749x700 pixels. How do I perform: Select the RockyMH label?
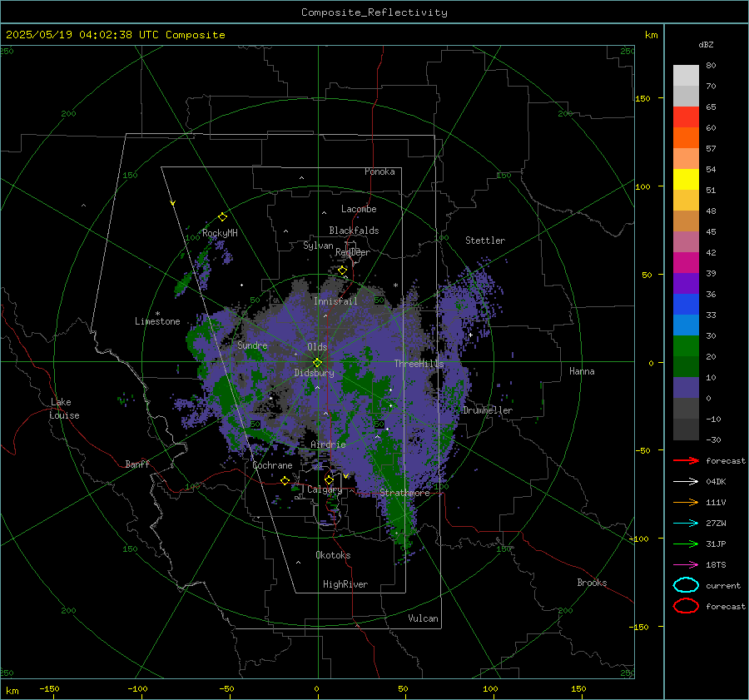pyautogui.click(x=220, y=233)
